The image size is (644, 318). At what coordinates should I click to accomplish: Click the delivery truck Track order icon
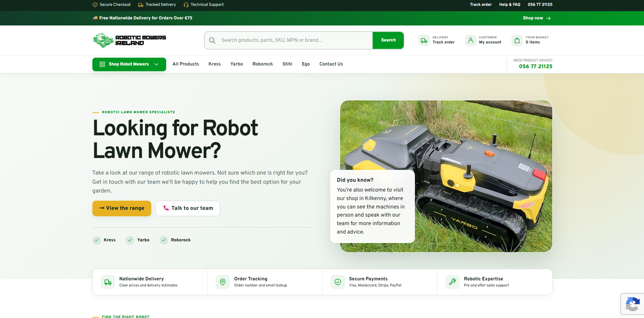pos(424,40)
